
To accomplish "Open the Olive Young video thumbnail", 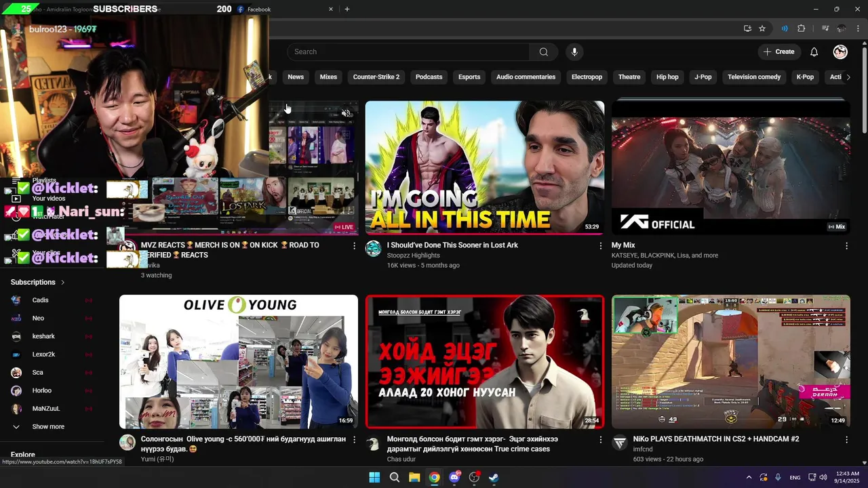I will pyautogui.click(x=239, y=361).
